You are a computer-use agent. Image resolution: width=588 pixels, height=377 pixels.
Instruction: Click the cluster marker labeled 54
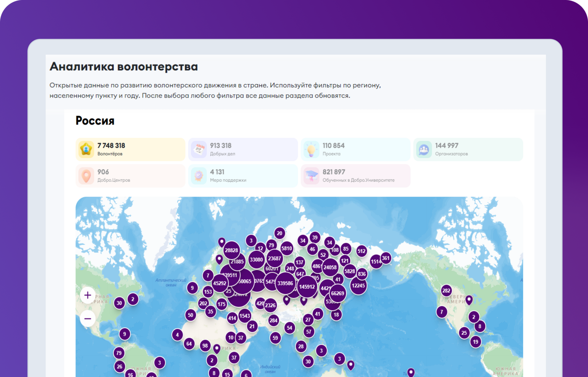click(x=289, y=328)
